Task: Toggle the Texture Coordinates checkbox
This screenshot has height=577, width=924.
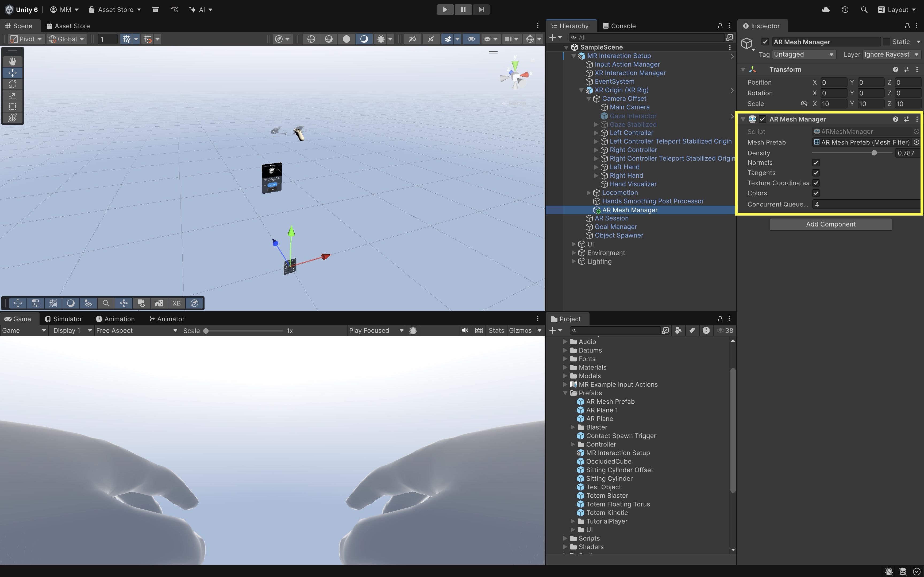Action: [816, 183]
